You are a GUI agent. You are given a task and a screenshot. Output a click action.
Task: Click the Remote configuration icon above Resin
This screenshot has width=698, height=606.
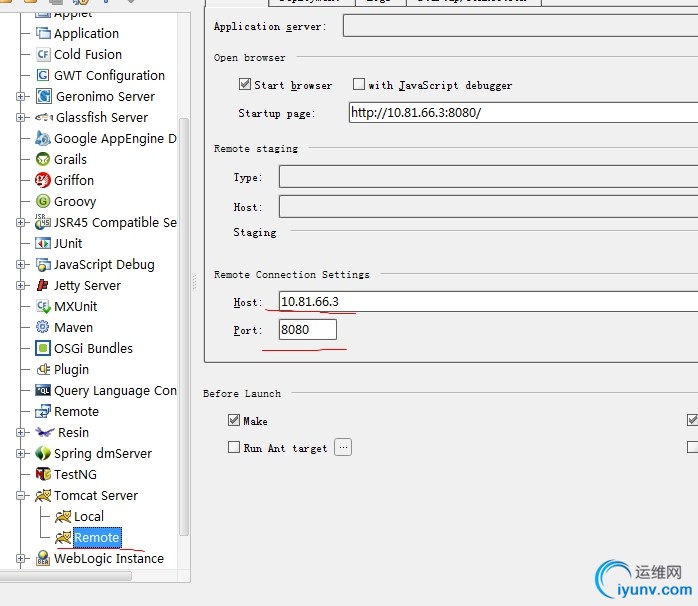pyautogui.click(x=43, y=411)
